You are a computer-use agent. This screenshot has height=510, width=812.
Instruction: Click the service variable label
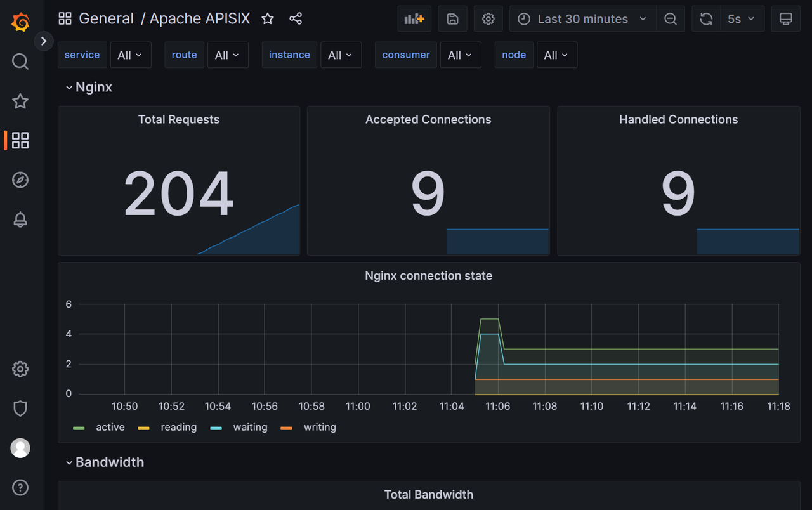[x=82, y=55]
